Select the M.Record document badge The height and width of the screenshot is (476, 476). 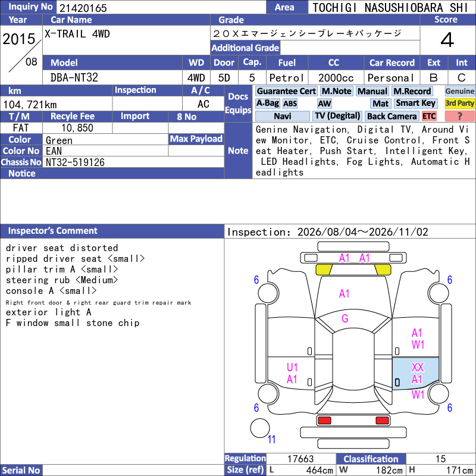pos(412,91)
